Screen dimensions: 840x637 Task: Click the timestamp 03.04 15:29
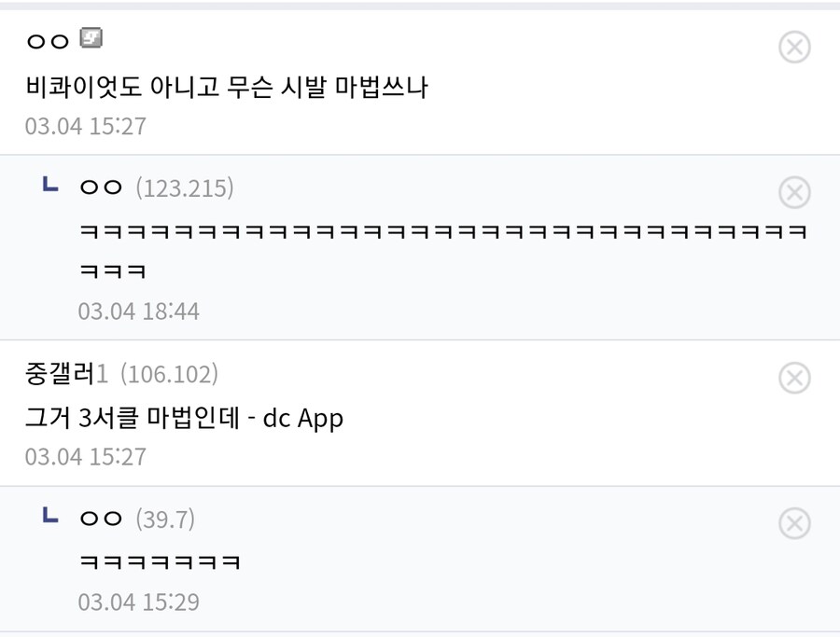tap(138, 602)
